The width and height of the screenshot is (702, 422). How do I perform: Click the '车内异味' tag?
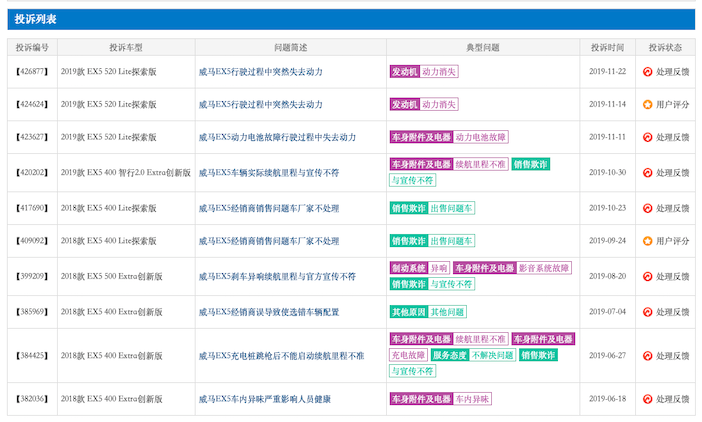[472, 399]
